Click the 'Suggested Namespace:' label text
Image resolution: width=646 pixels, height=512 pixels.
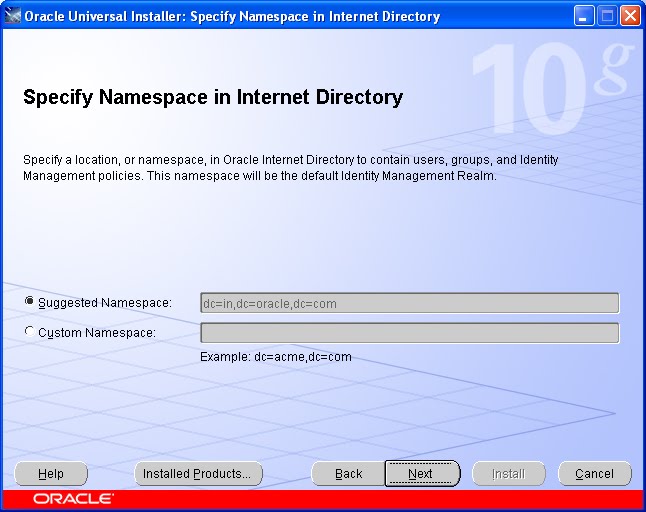[105, 303]
